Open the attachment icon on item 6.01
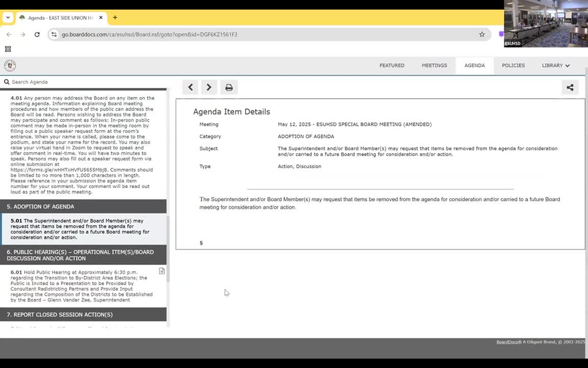588x368 pixels. [162, 271]
